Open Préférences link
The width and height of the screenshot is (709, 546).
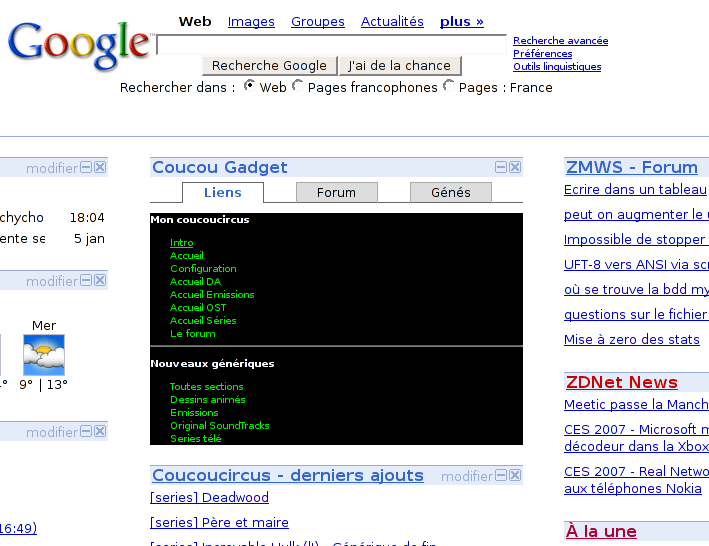[x=543, y=54]
